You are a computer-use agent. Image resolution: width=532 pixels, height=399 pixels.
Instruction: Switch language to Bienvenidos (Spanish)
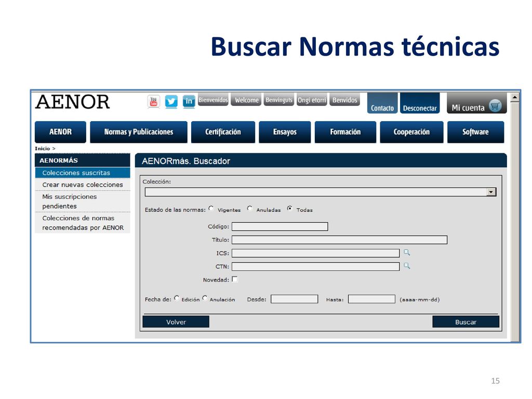(x=213, y=100)
